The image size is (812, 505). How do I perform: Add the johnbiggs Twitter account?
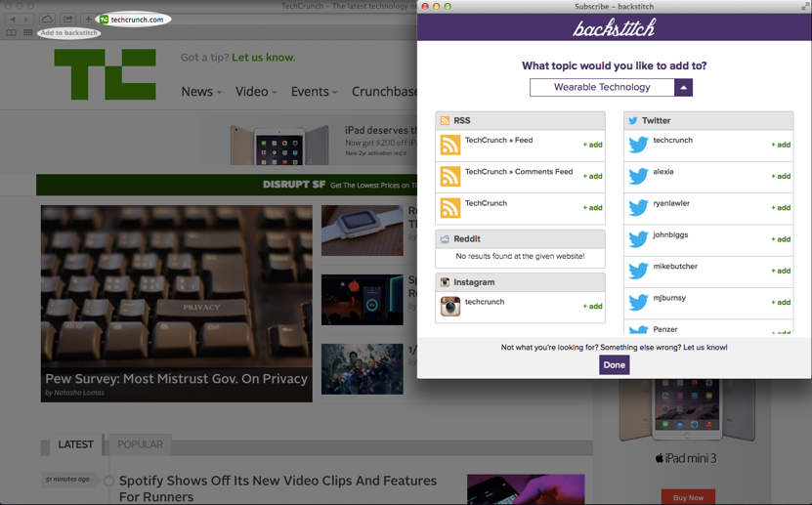tap(781, 239)
